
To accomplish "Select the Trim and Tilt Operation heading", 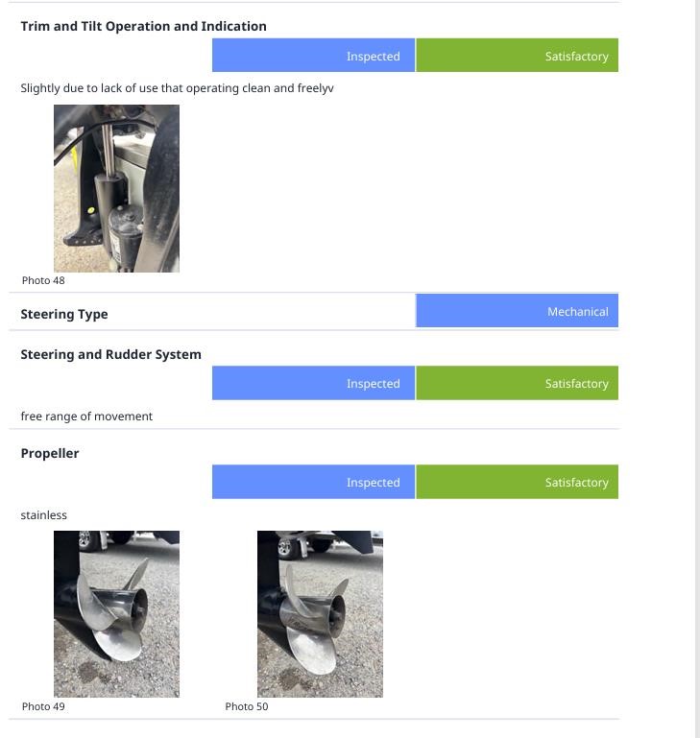I will click(x=144, y=26).
